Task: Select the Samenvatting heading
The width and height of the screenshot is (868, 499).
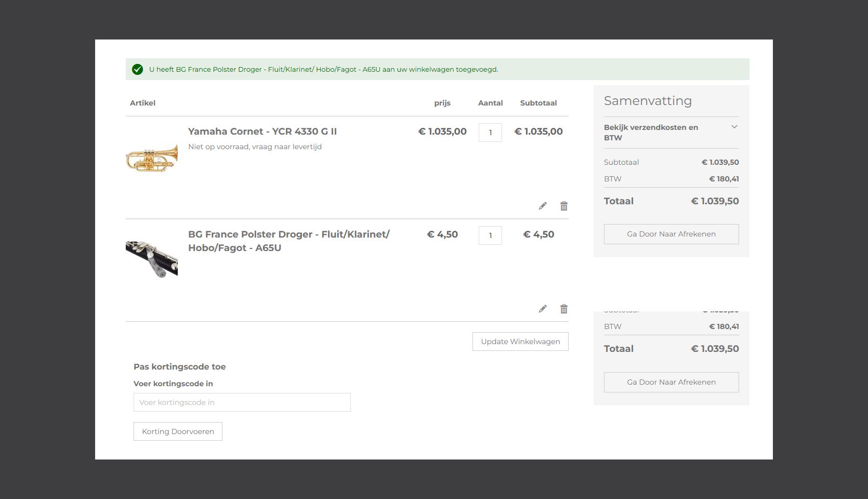Action: point(648,101)
